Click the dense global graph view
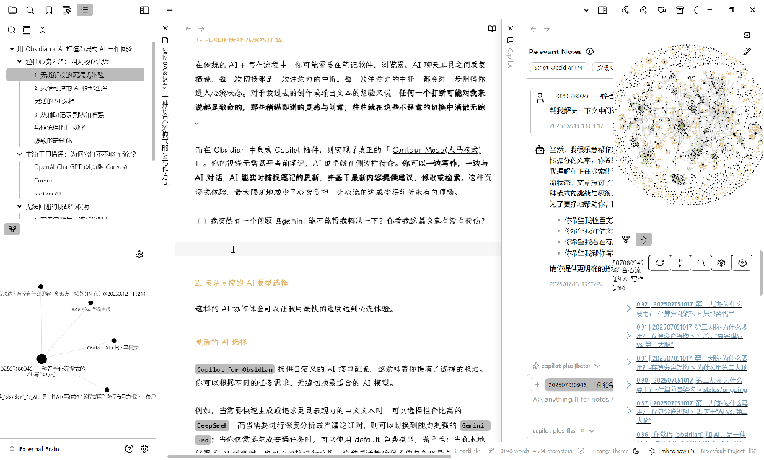764x460 pixels. pyautogui.click(x=688, y=124)
